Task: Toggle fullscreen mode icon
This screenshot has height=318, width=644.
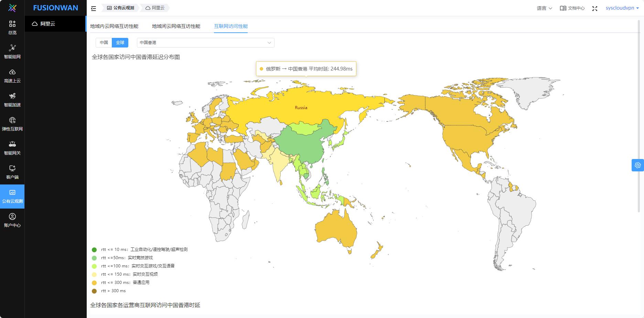Action: [595, 8]
